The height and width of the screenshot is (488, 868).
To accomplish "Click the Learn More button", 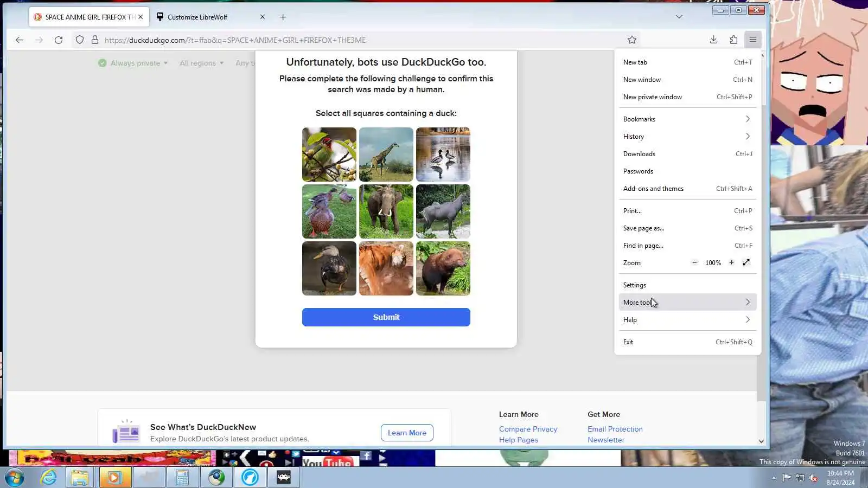I will 407,433.
